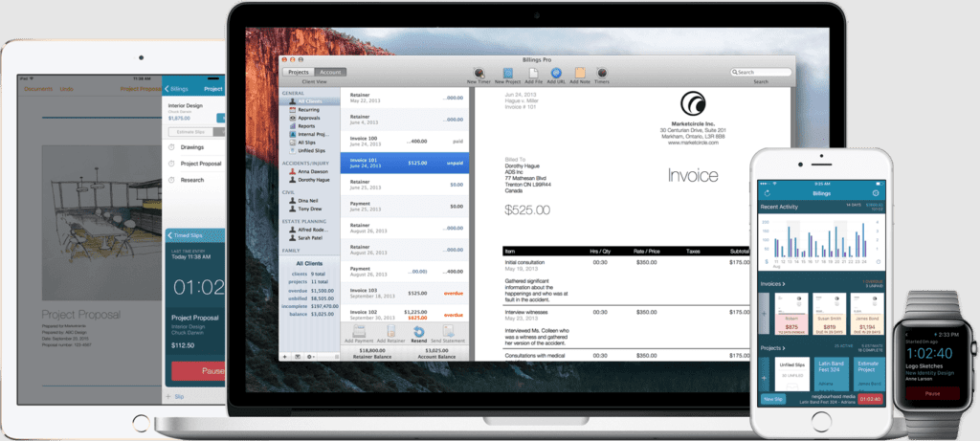
Task: Click the Add Note toolbar icon
Action: [x=578, y=73]
